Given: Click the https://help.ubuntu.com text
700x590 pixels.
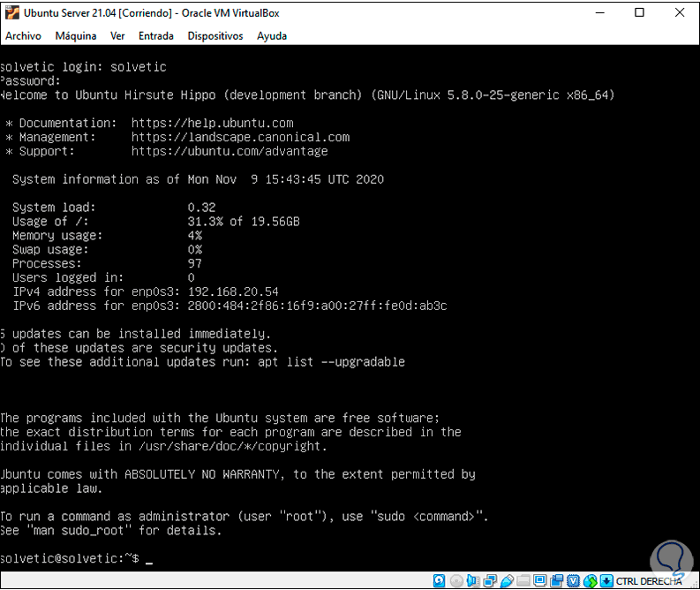Looking at the screenshot, I should [212, 123].
